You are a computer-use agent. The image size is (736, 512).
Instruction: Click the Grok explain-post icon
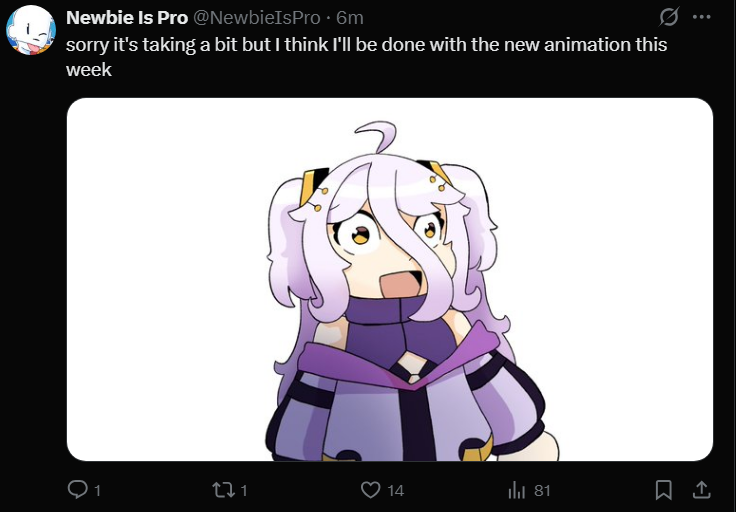pos(668,18)
